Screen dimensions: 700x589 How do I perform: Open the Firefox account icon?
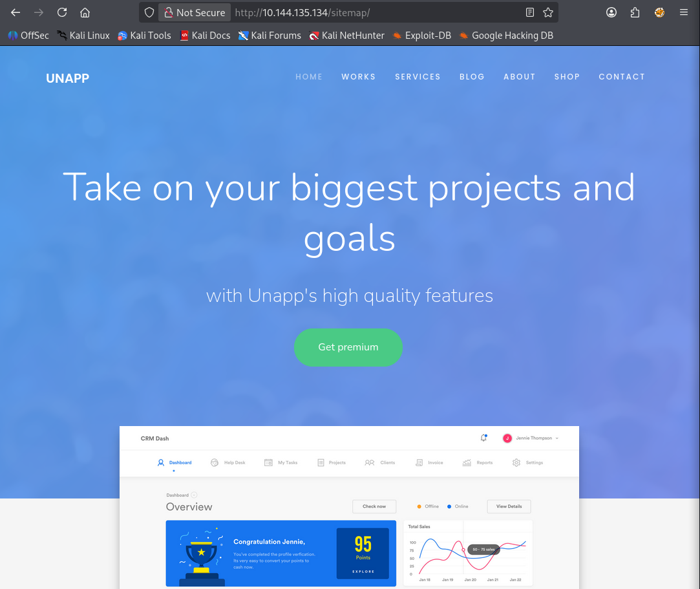click(611, 12)
